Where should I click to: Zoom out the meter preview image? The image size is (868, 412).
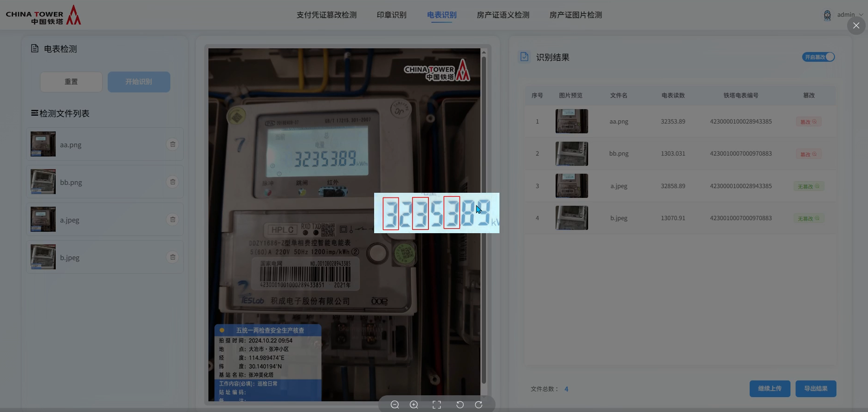click(x=395, y=405)
